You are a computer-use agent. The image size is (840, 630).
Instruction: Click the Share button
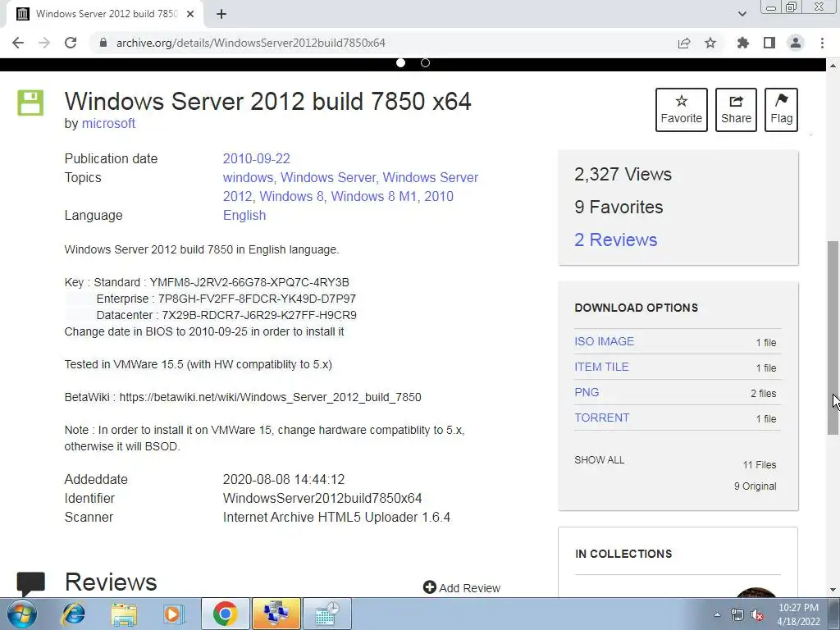[736, 110]
